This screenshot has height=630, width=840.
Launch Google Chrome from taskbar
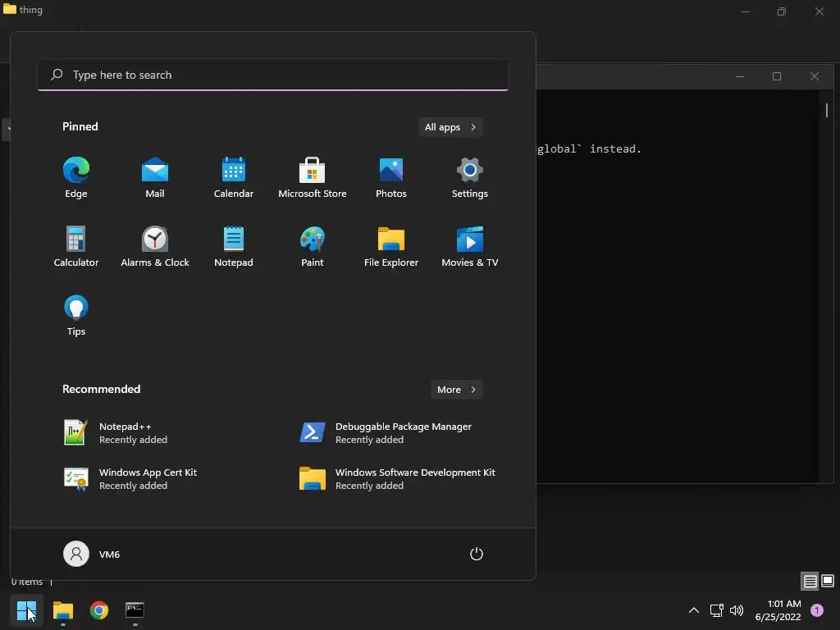99,610
